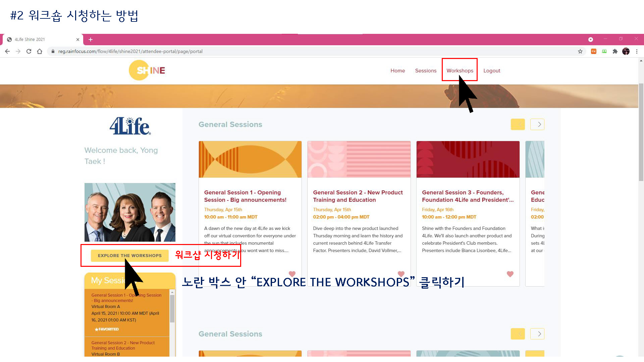644x362 pixels.
Task: Reload the page with refresh icon
Action: pyautogui.click(x=29, y=51)
